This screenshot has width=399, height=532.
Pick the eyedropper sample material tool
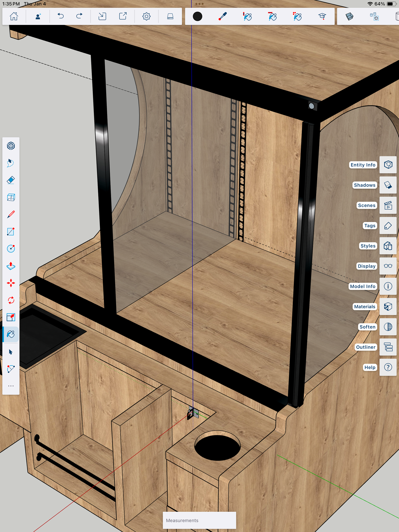tap(222, 17)
